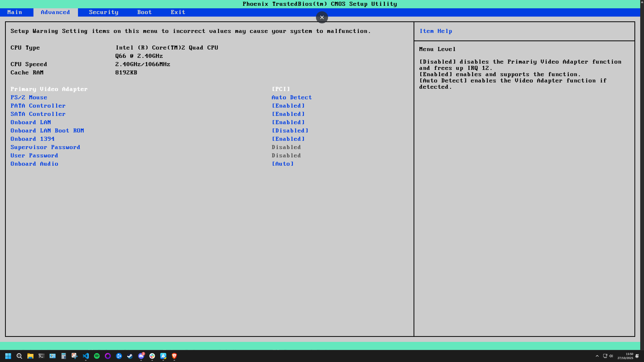Close overlay with round X button
Screen dimensions: 644x362
coord(322,17)
